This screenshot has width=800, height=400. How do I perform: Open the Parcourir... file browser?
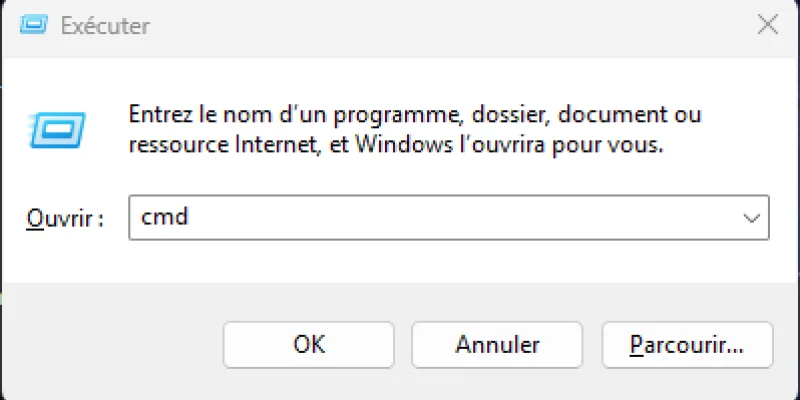[x=687, y=345]
